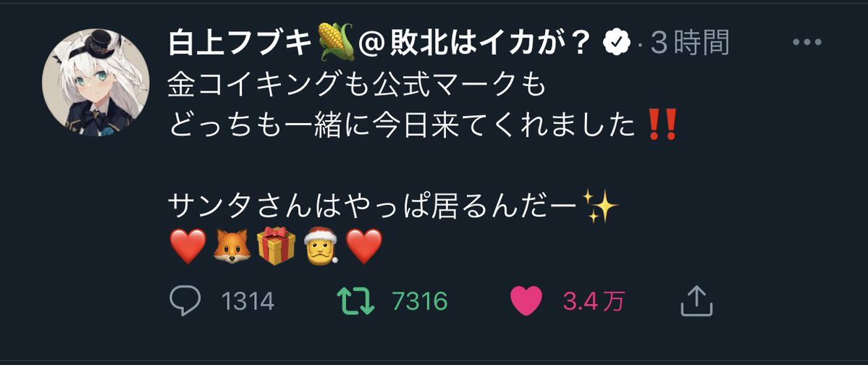Open the share upload icon
The image size is (868, 365).
696,301
